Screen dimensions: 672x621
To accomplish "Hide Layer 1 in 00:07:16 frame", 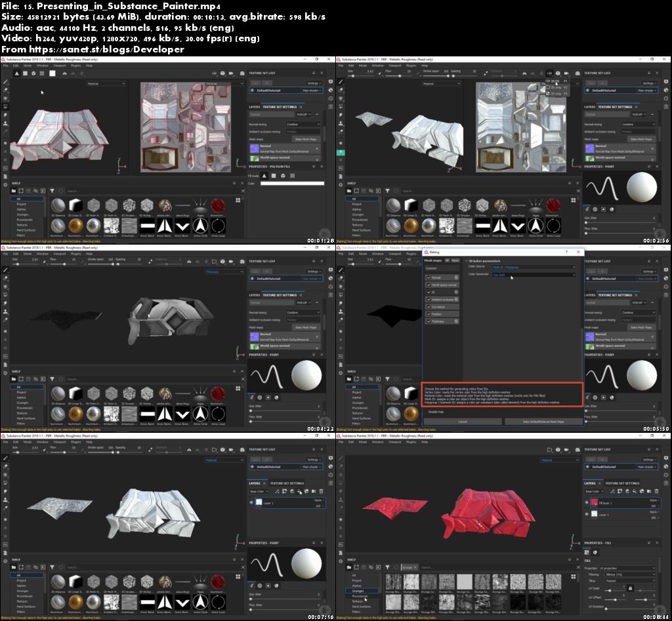I will (251, 503).
